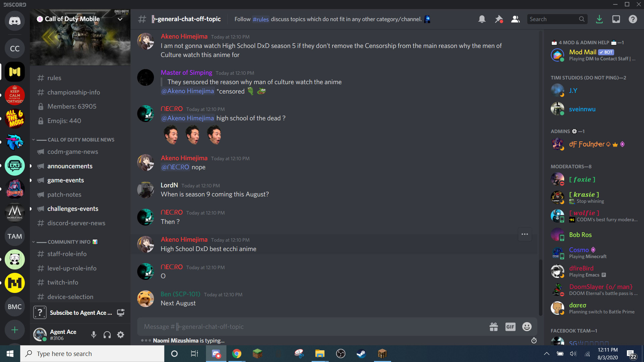Select the #rules channel link
The width and height of the screenshot is (644, 362).
click(261, 19)
